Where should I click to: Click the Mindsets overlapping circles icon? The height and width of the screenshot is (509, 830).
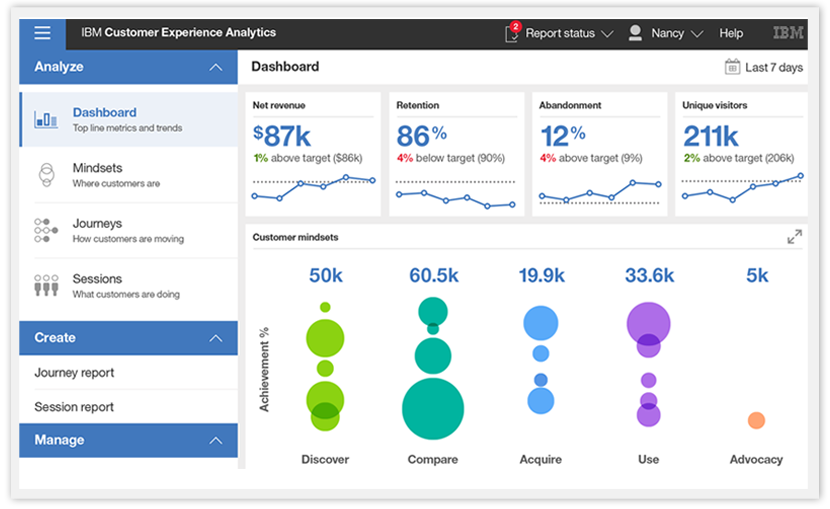pos(47,175)
